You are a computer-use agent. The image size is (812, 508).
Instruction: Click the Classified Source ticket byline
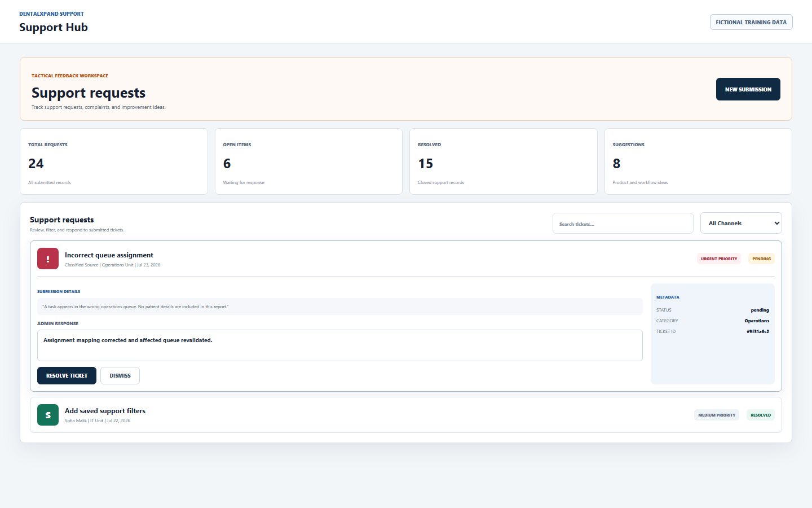coord(112,265)
